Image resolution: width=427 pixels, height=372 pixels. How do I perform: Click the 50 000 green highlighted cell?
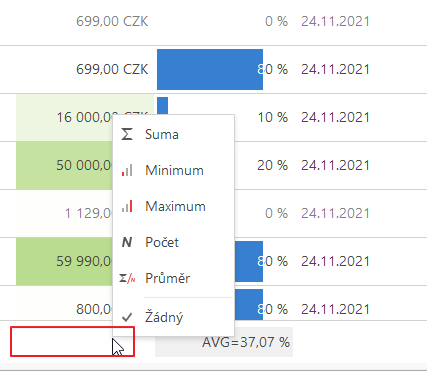click(x=64, y=165)
